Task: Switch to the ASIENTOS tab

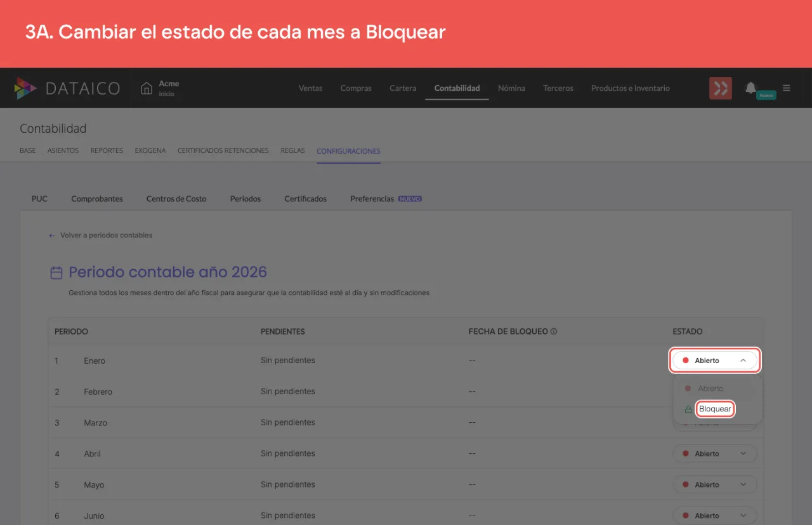Action: tap(63, 151)
